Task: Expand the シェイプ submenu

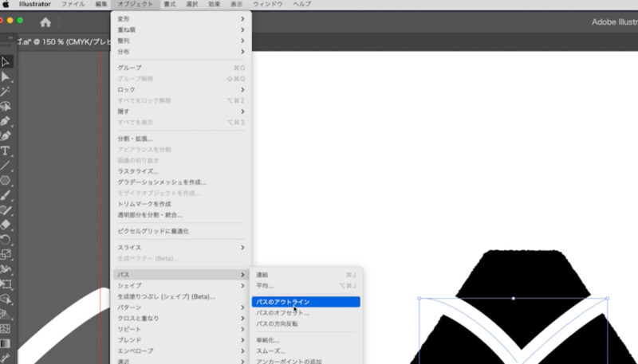Action: tap(181, 286)
